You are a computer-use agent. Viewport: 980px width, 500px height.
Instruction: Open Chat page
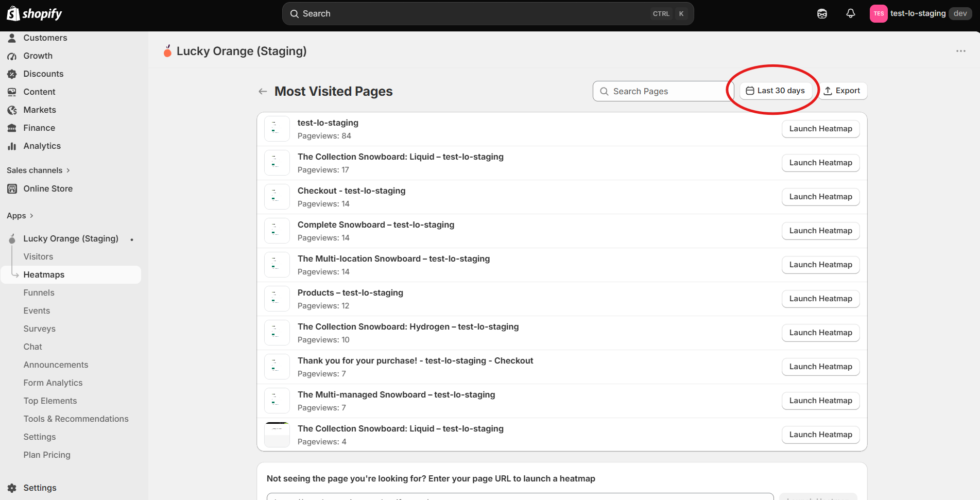tap(32, 347)
